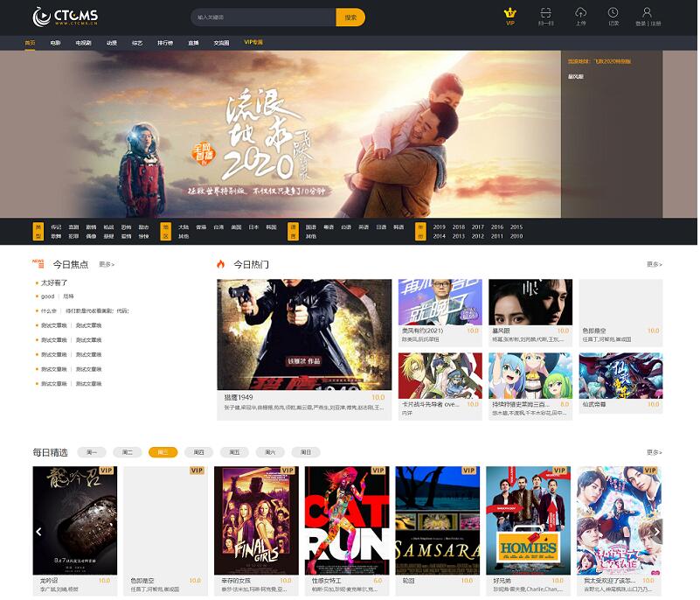
Task: Filter by language 英语
Action: [x=364, y=227]
